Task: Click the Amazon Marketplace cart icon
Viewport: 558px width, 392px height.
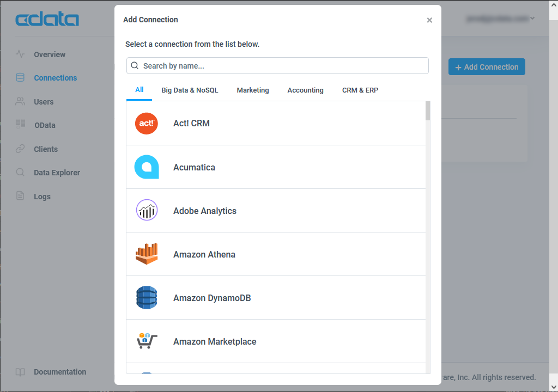Action: (147, 341)
